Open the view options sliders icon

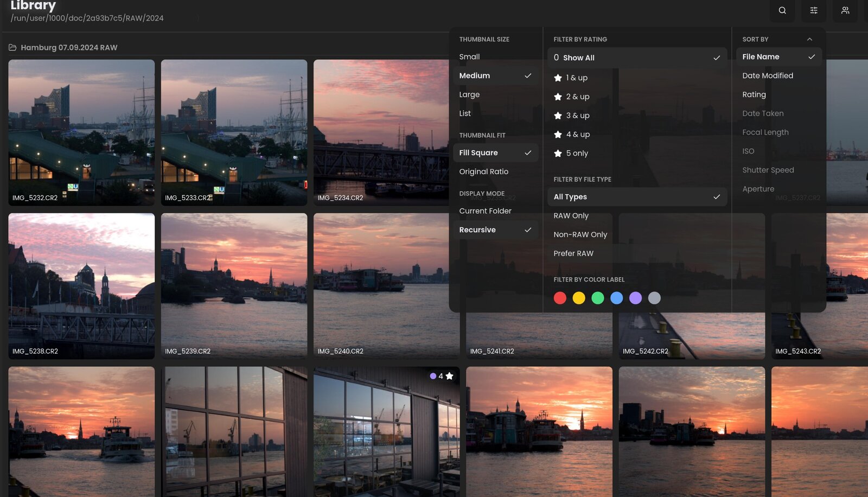pos(813,10)
